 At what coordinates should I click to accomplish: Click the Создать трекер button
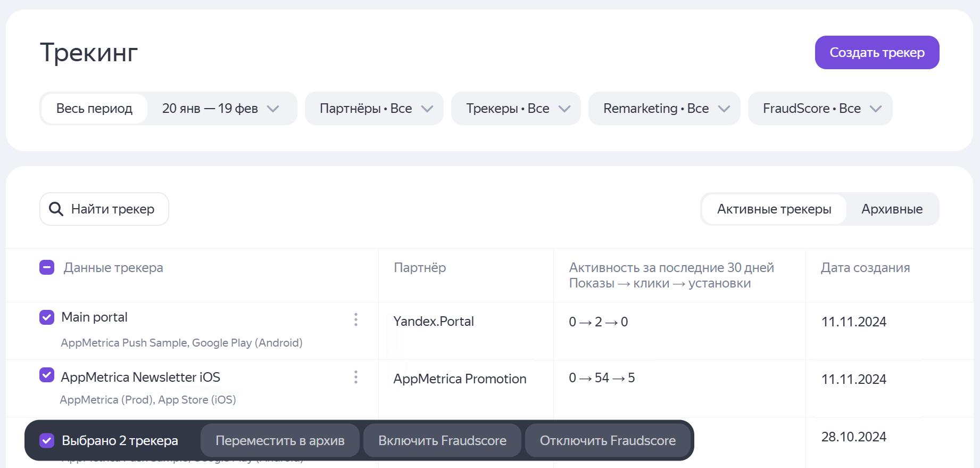tap(877, 53)
